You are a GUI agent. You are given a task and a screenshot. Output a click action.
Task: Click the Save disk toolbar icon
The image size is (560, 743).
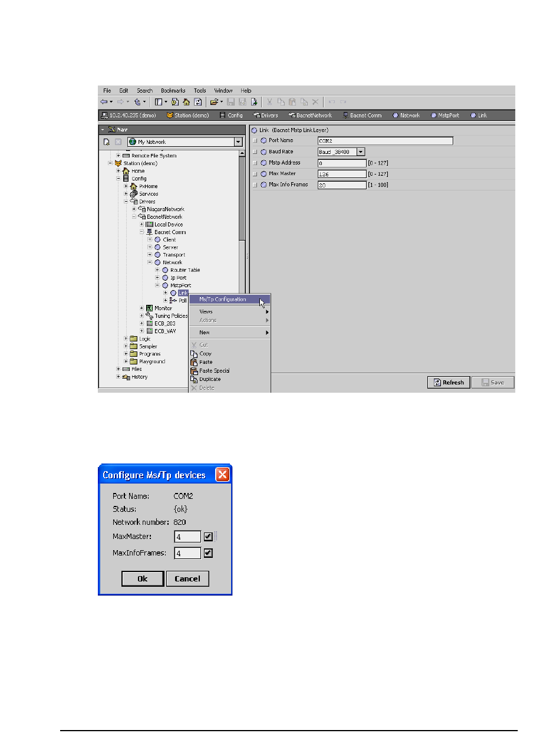[x=231, y=102]
